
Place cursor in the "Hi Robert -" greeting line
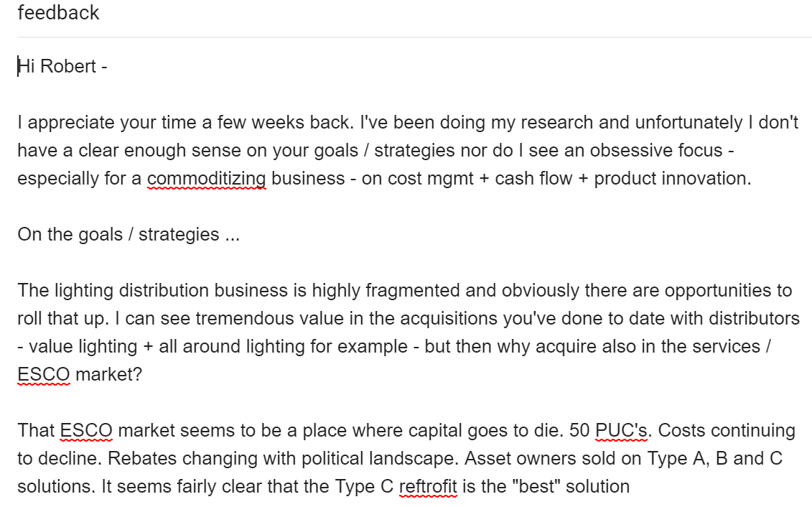62,66
